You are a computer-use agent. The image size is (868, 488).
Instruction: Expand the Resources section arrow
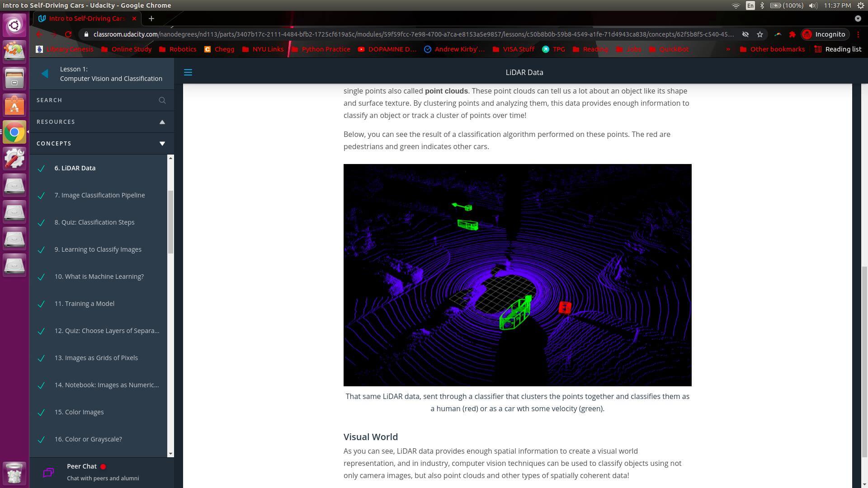click(162, 122)
